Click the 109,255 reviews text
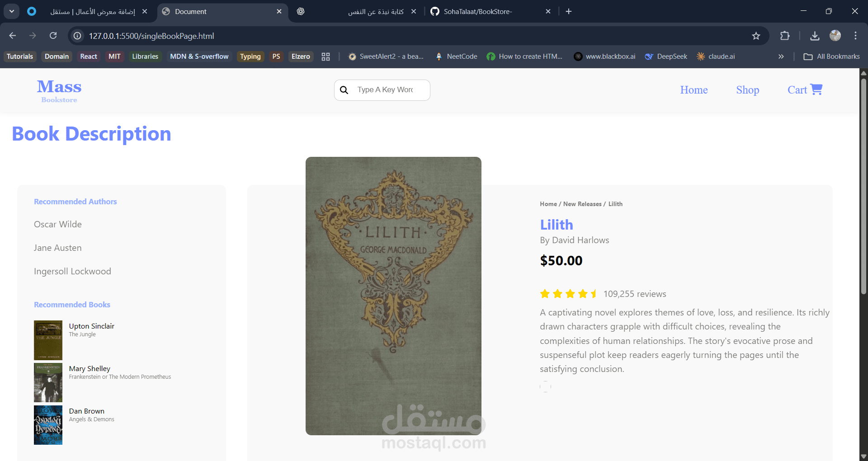Image resolution: width=868 pixels, height=461 pixels. pos(635,294)
